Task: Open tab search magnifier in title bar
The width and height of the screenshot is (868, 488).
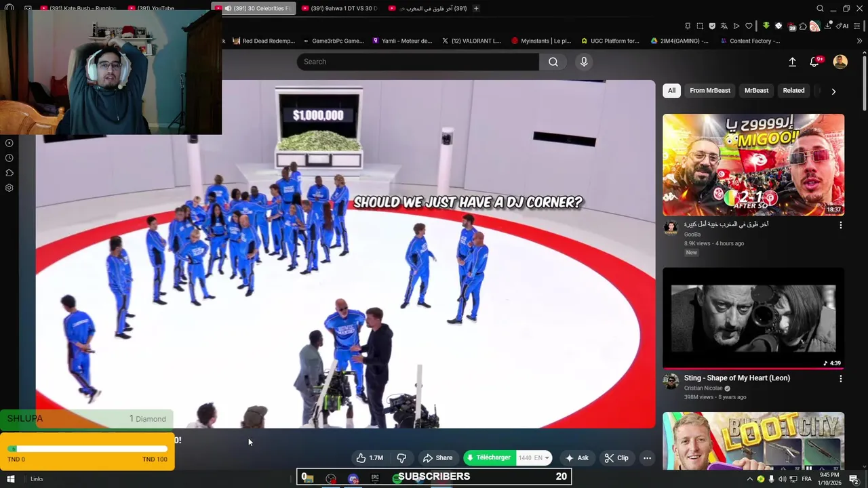Action: (x=820, y=8)
